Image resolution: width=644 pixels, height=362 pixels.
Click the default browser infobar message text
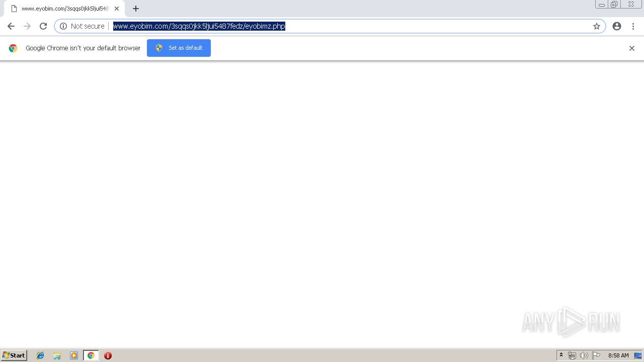point(83,48)
